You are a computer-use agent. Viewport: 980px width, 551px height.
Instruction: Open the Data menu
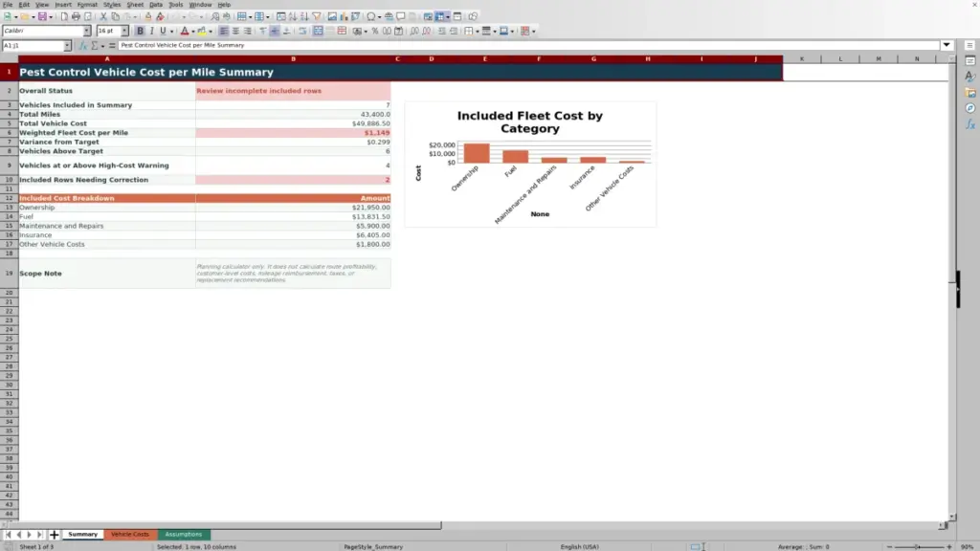(x=156, y=5)
